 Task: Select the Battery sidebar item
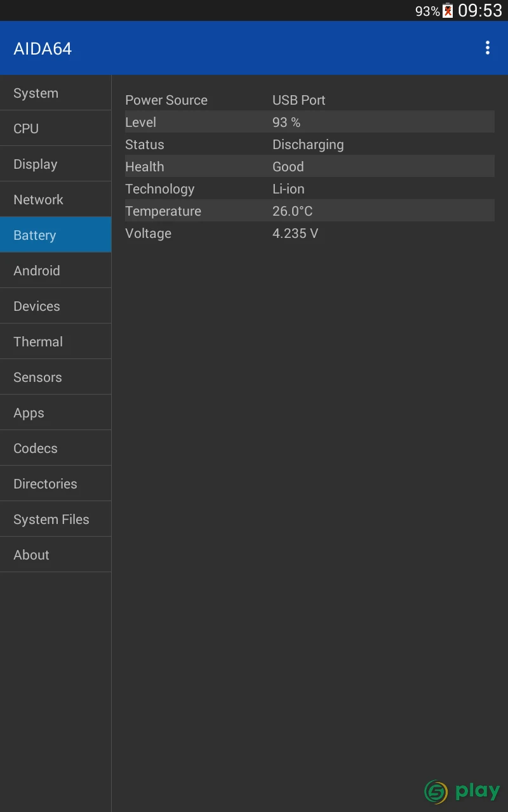pos(55,235)
